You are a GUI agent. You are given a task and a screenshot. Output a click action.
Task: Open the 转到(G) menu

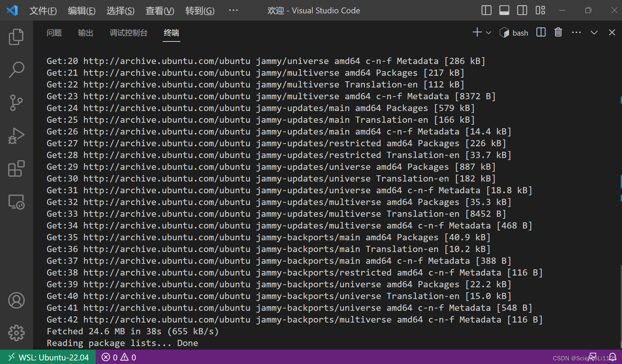point(200,11)
